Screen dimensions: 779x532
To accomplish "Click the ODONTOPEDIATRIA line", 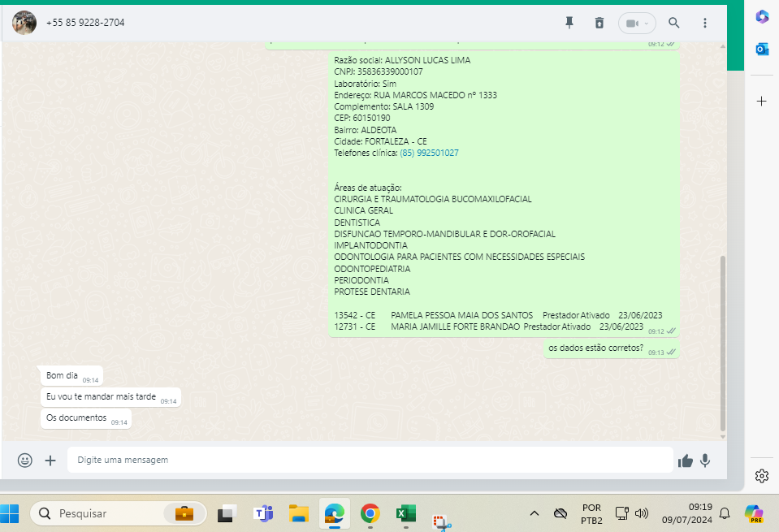I will pos(372,269).
